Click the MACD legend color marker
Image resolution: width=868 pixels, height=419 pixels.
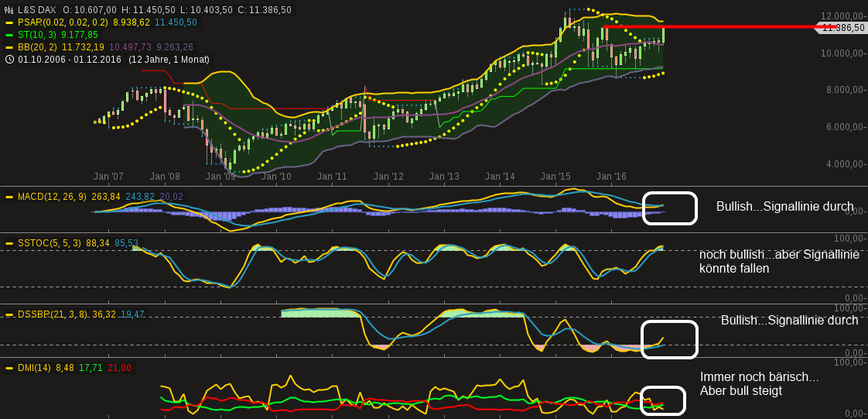tap(9, 197)
